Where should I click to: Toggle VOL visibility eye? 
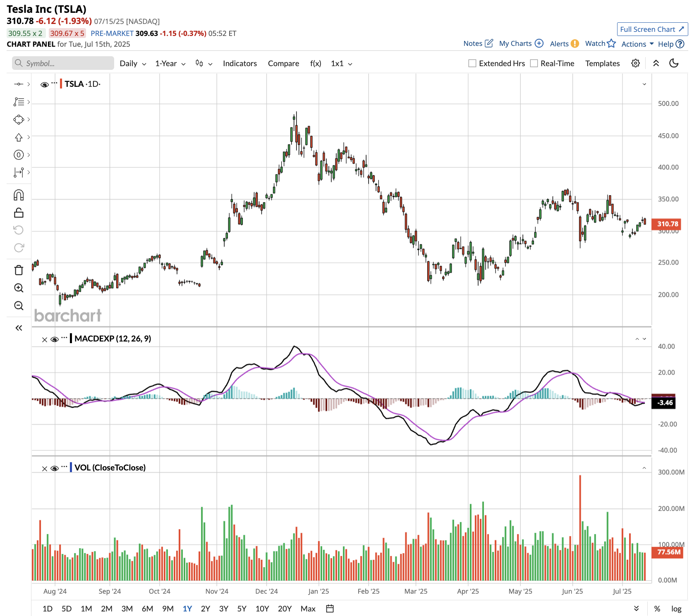[x=54, y=468]
